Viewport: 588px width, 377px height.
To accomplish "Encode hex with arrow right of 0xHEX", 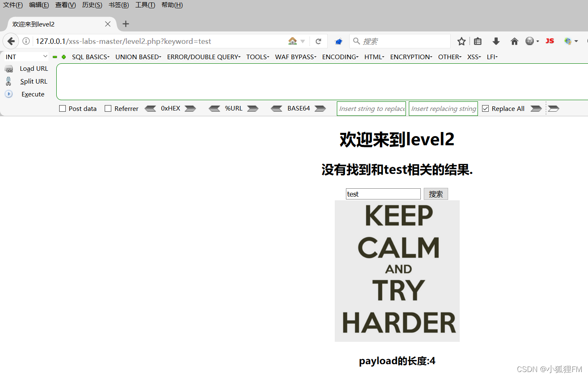I will tap(190, 108).
